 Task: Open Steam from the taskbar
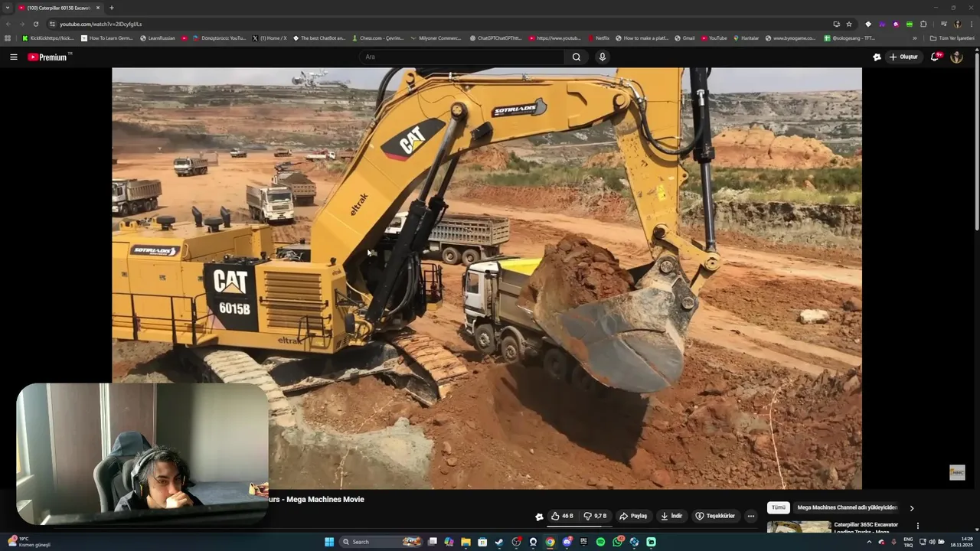pos(499,542)
